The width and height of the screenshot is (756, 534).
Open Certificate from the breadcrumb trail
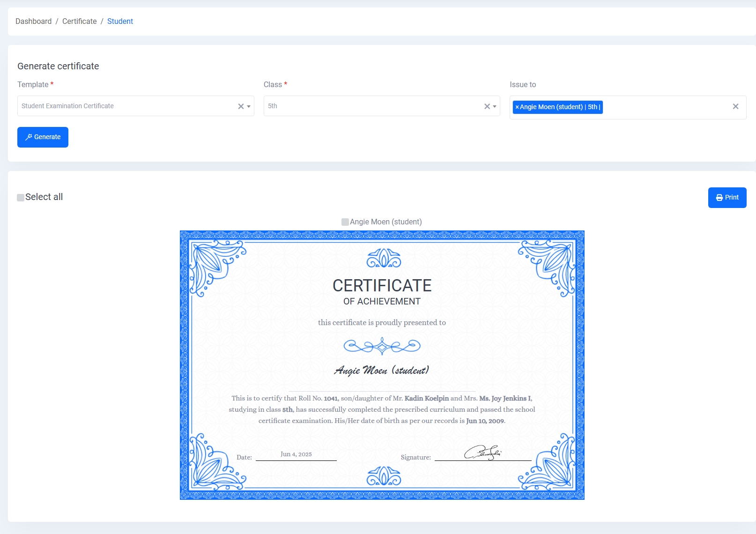click(x=79, y=21)
